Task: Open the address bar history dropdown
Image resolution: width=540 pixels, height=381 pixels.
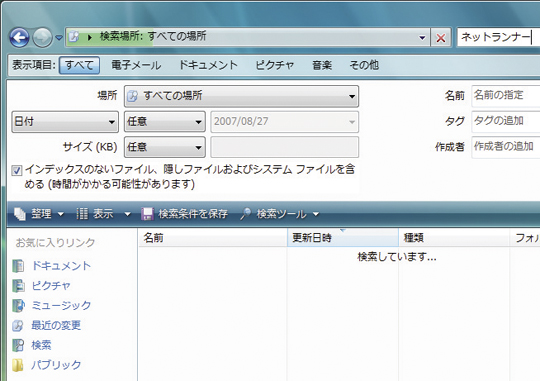Action: coord(422,37)
